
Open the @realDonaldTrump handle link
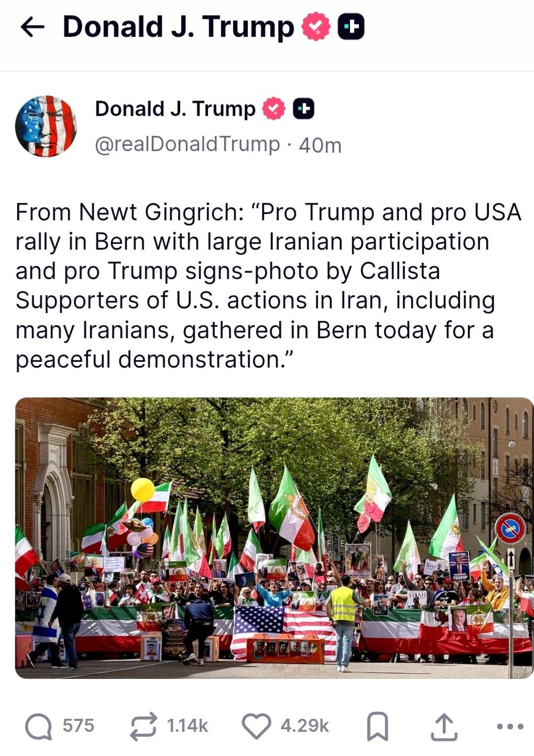pos(187,144)
